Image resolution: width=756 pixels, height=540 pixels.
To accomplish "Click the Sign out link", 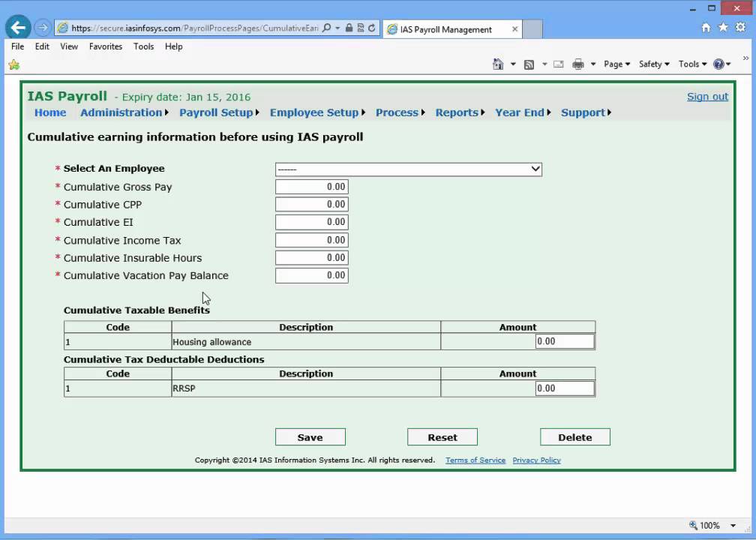I will pos(707,97).
